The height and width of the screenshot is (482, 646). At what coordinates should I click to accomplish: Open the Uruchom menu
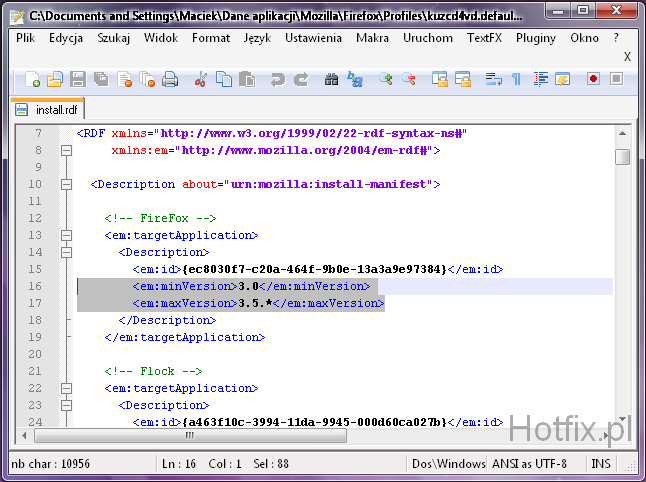(428, 38)
